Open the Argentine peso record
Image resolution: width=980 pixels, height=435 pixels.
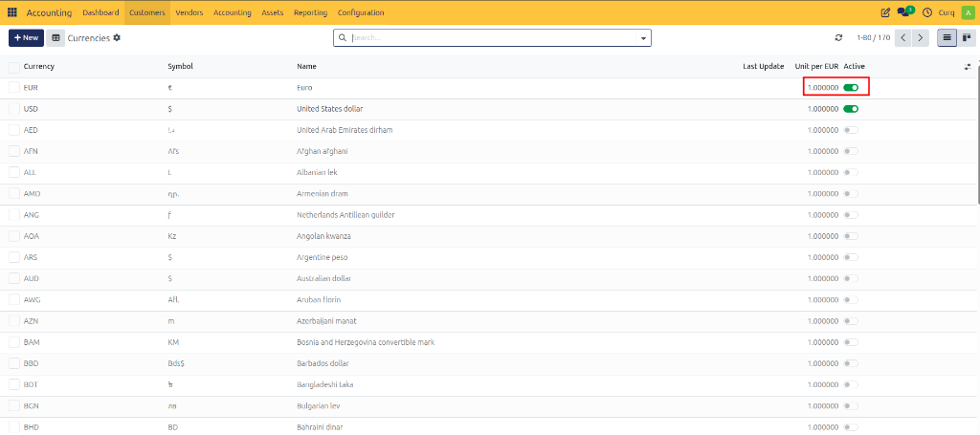(322, 258)
